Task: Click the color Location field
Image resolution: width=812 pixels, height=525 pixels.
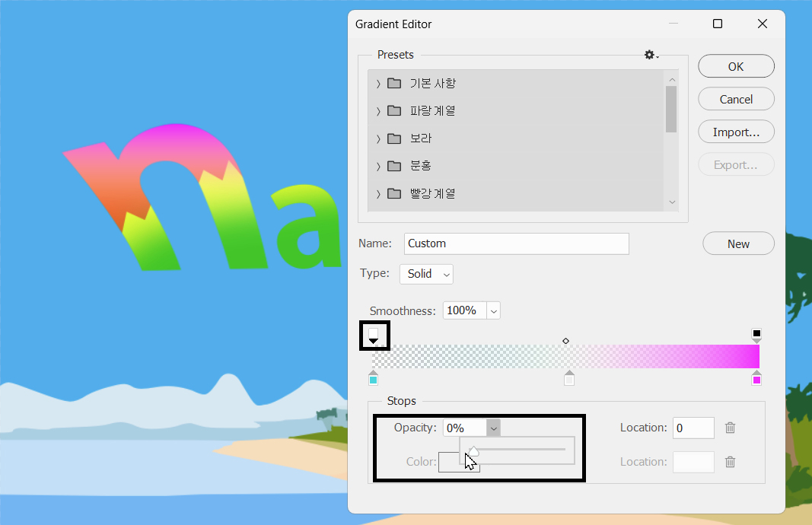Action: (693, 462)
